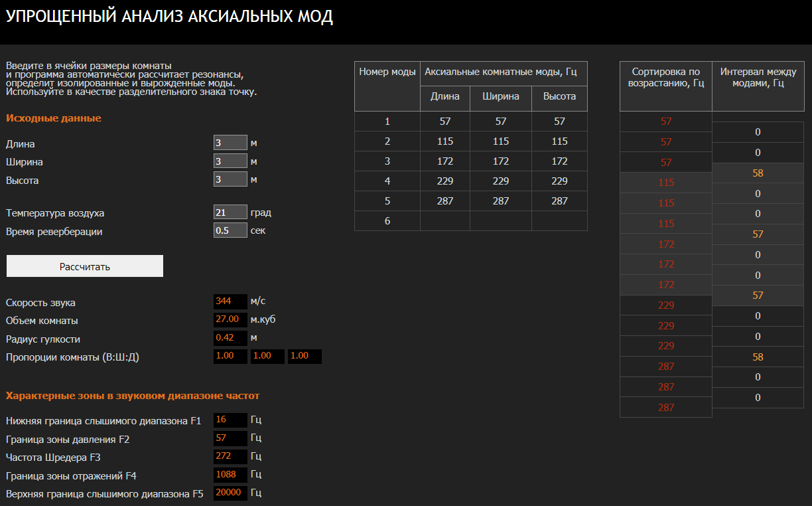The image size is (812, 506).
Task: Focus the Высота room height input field
Action: point(230,180)
